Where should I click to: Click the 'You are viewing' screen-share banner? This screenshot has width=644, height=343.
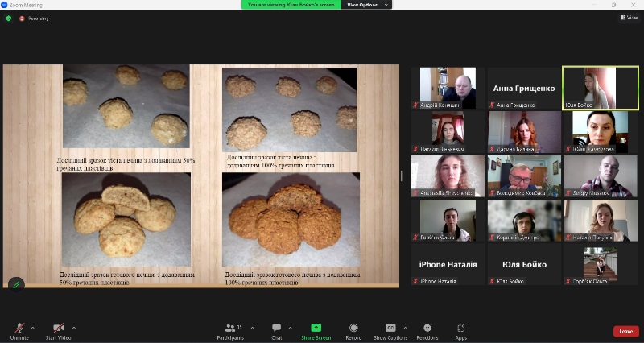pos(291,5)
